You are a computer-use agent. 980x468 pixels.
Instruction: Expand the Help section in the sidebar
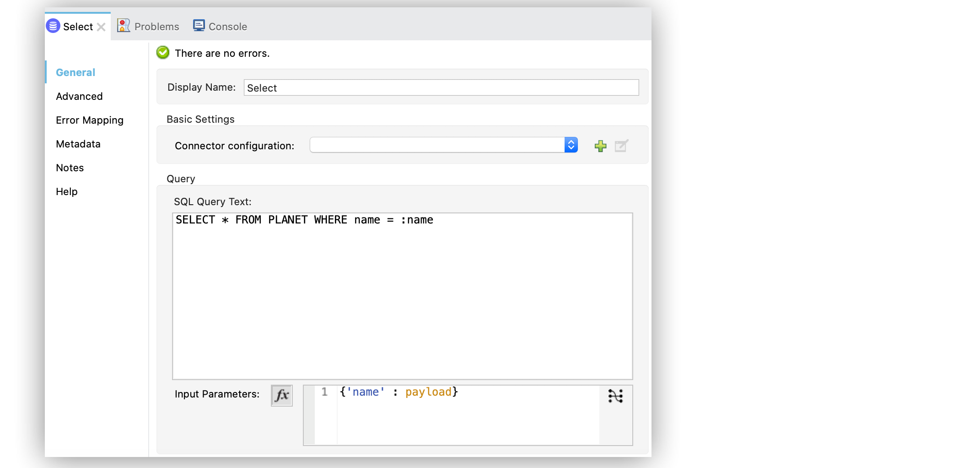point(66,191)
